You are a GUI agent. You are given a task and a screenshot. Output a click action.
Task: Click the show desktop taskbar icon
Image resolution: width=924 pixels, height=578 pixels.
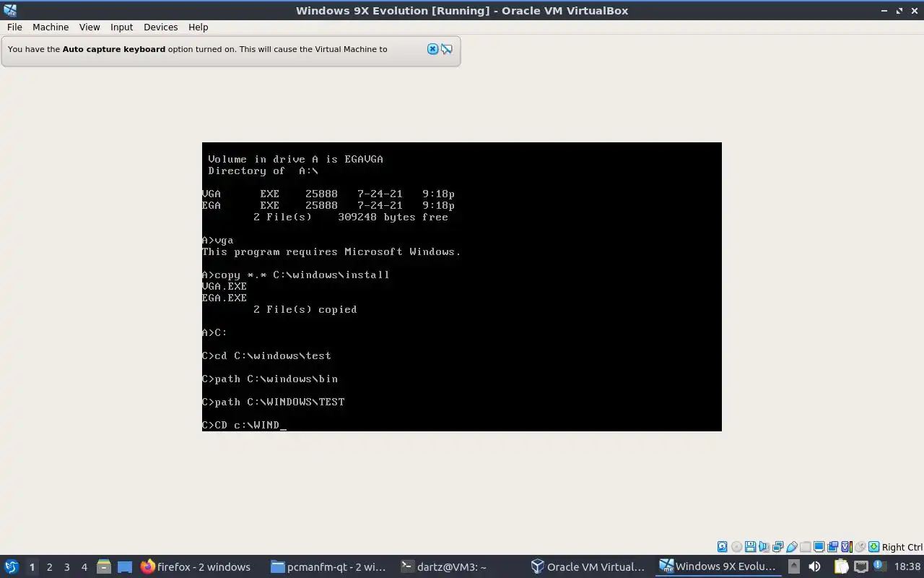click(x=124, y=566)
